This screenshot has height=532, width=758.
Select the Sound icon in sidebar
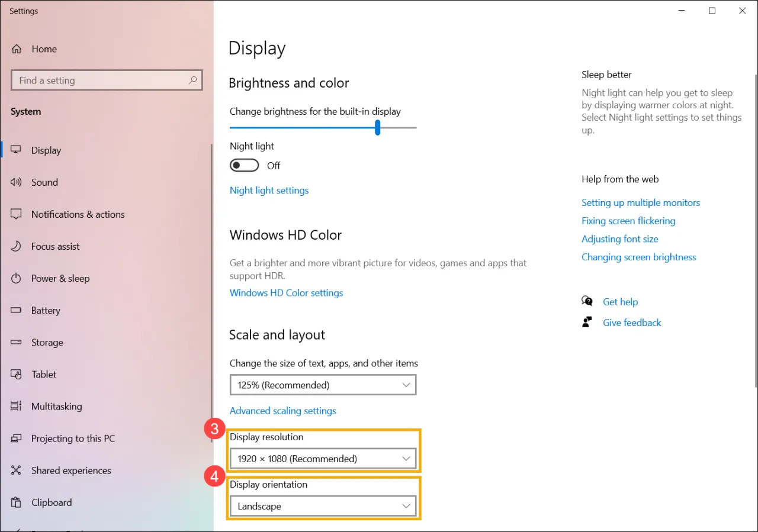17,182
